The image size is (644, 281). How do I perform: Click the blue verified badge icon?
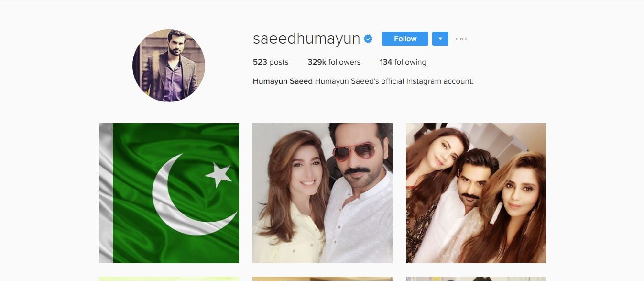click(368, 39)
